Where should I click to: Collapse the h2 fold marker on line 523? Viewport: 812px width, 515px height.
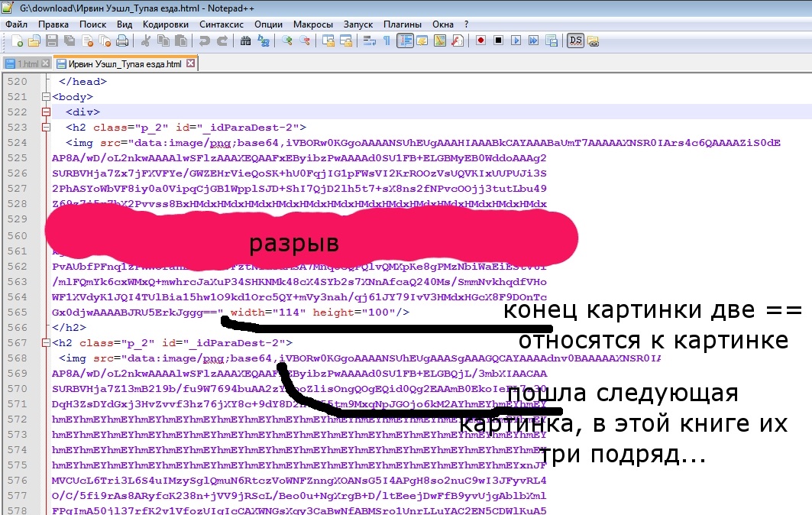tap(47, 128)
